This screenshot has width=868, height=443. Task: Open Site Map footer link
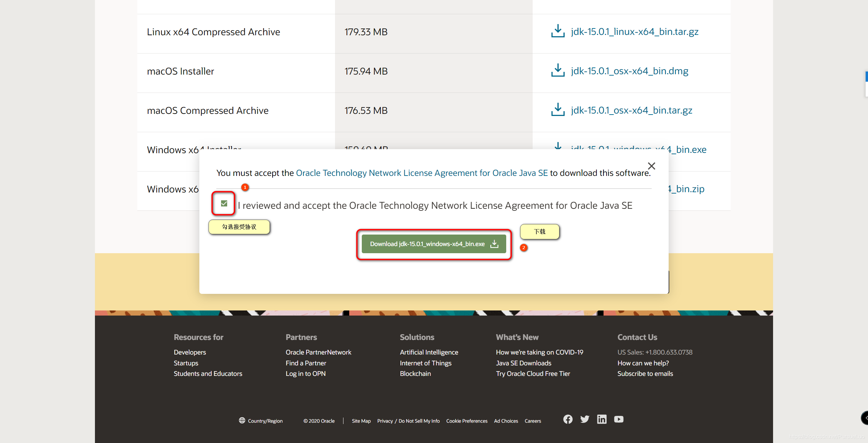(x=361, y=421)
